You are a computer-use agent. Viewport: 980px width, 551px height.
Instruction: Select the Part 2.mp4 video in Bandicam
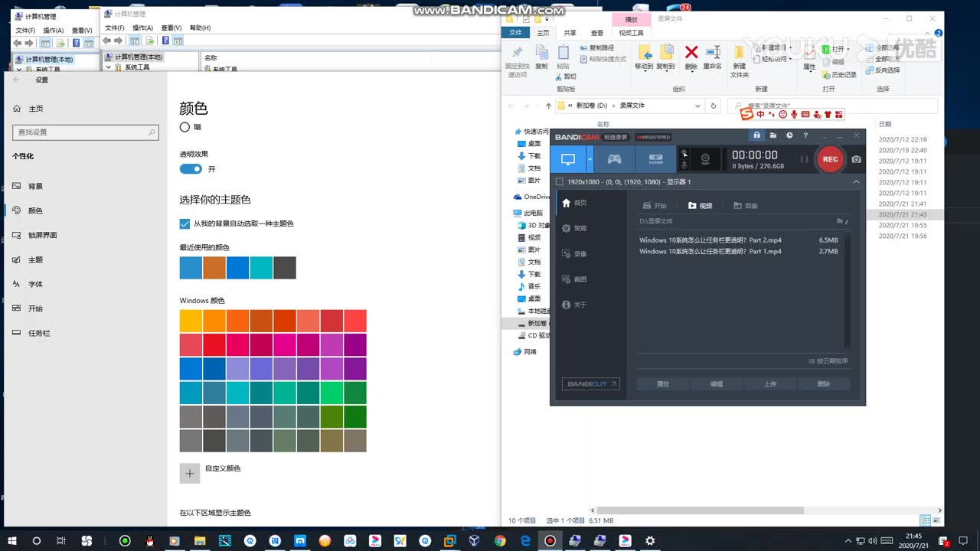(739, 240)
